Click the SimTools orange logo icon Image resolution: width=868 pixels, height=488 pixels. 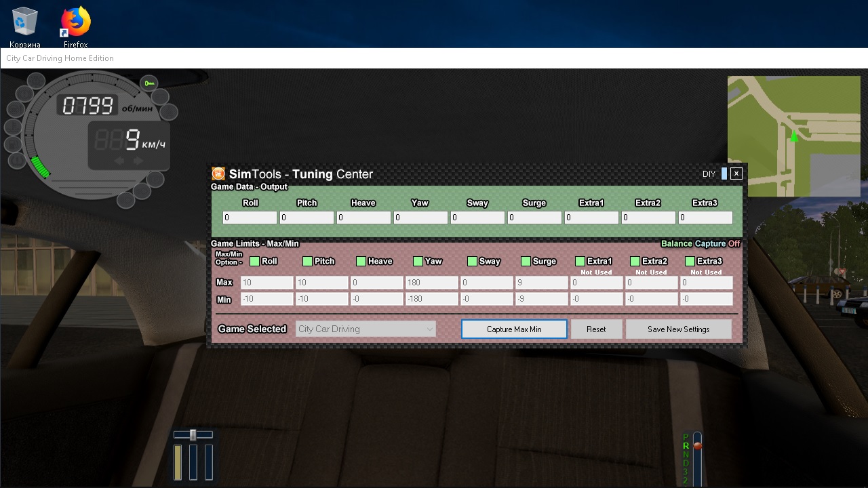click(x=218, y=174)
